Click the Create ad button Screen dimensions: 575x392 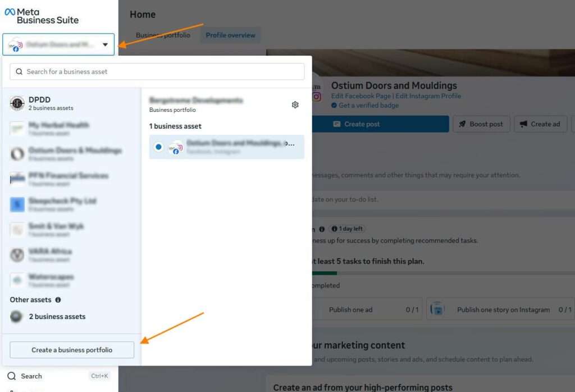(x=541, y=124)
